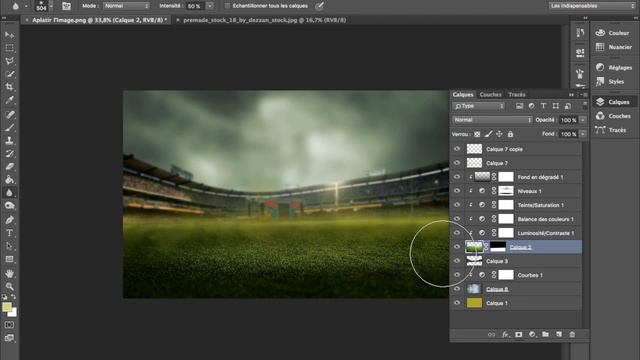The width and height of the screenshot is (640, 360).
Task: Hide the Niveaux 1 layer
Action: tap(457, 191)
